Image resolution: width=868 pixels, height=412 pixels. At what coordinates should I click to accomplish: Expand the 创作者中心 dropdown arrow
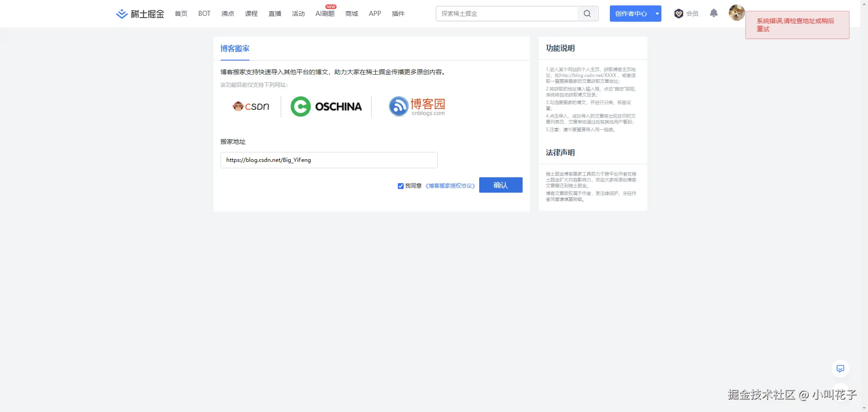click(x=656, y=14)
